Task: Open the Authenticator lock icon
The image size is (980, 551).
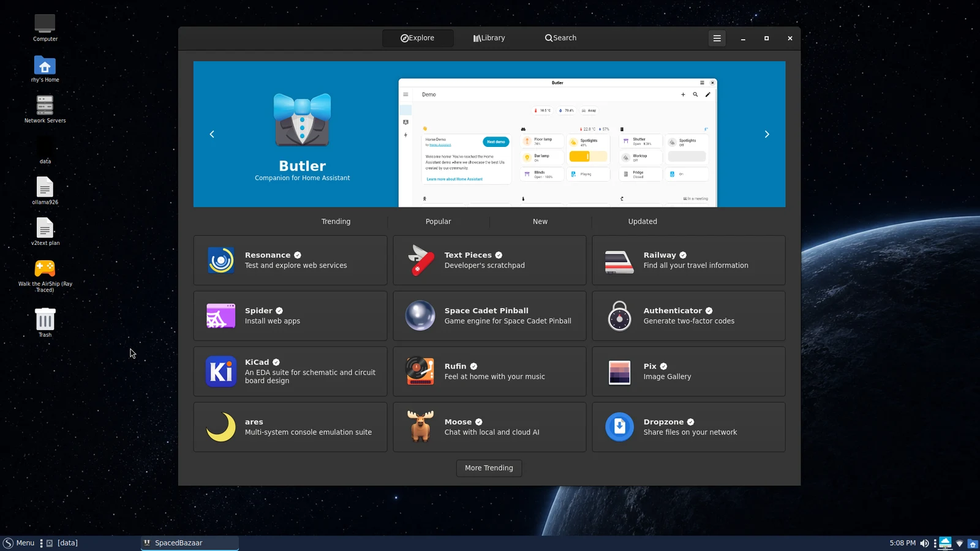Action: [619, 316]
